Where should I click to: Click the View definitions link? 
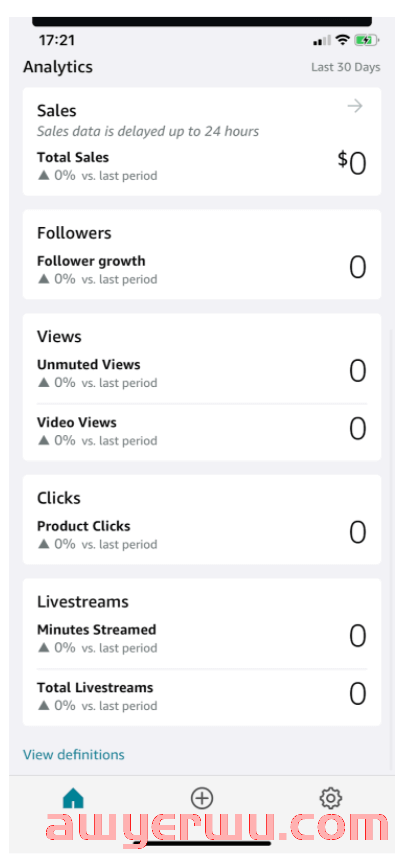click(x=74, y=755)
